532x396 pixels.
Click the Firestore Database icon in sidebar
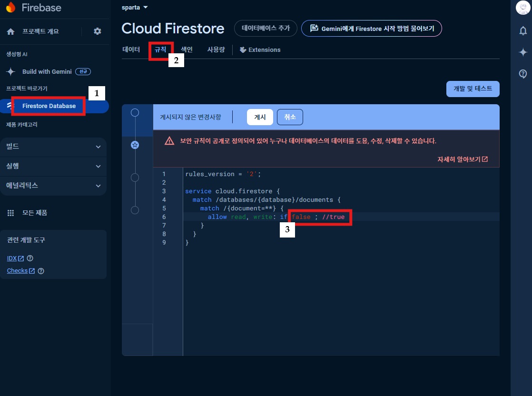click(x=9, y=106)
